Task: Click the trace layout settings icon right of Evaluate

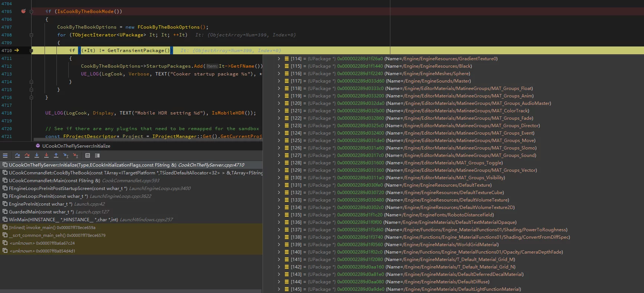Action: pyautogui.click(x=97, y=155)
